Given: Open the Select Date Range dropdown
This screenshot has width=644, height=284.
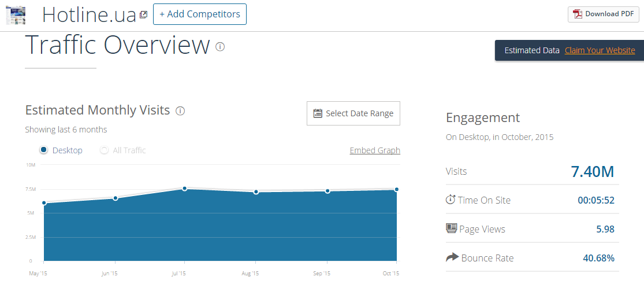Looking at the screenshot, I should pyautogui.click(x=353, y=113).
